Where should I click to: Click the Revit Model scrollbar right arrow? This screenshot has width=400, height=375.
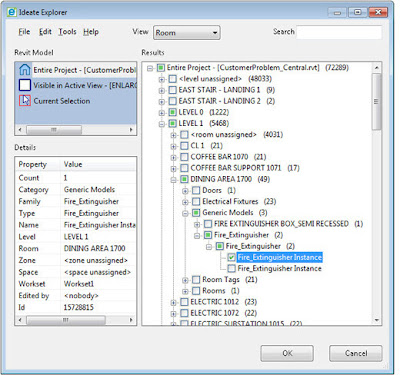(x=131, y=130)
